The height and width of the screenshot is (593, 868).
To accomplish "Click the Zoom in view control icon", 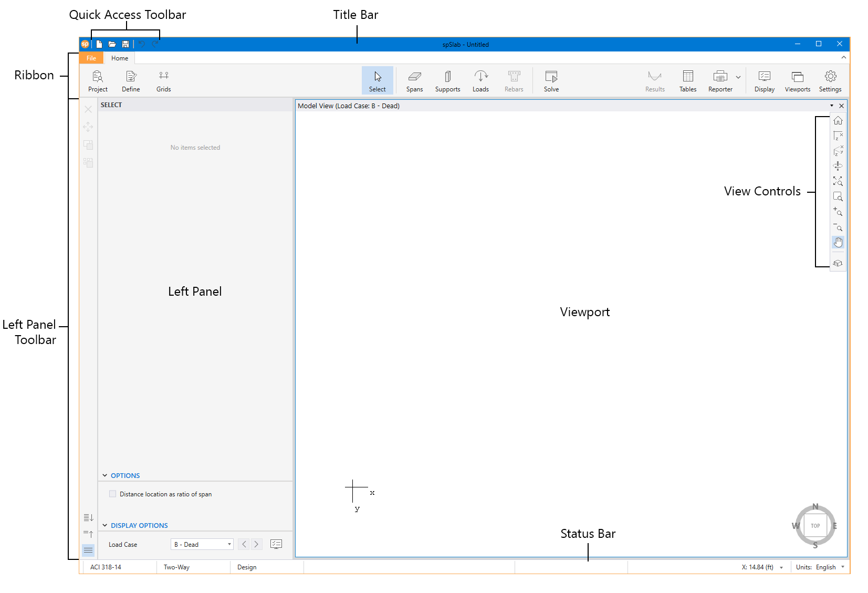I will pos(838,212).
